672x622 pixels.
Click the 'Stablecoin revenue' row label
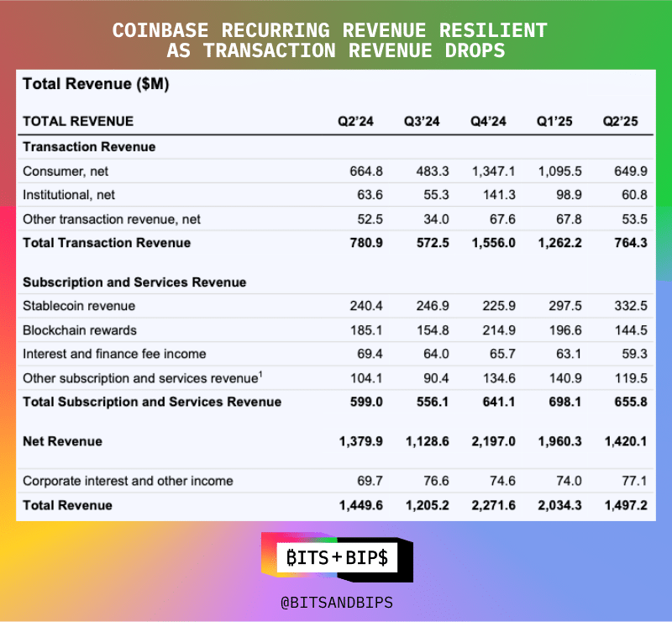(79, 306)
